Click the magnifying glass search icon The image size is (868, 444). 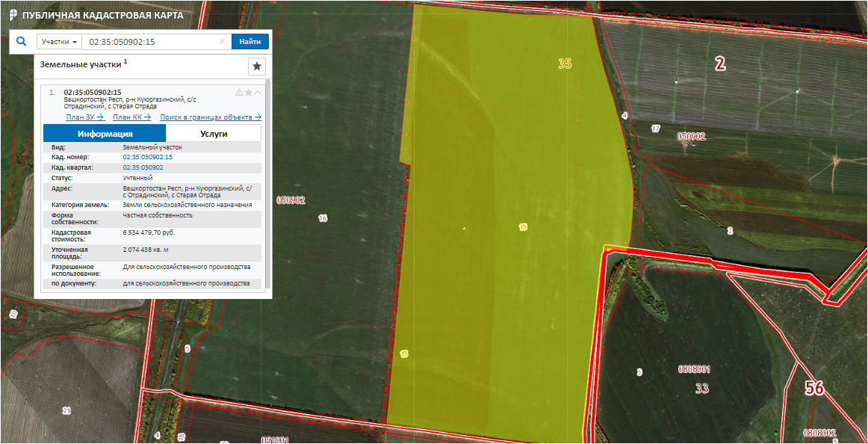pyautogui.click(x=21, y=42)
